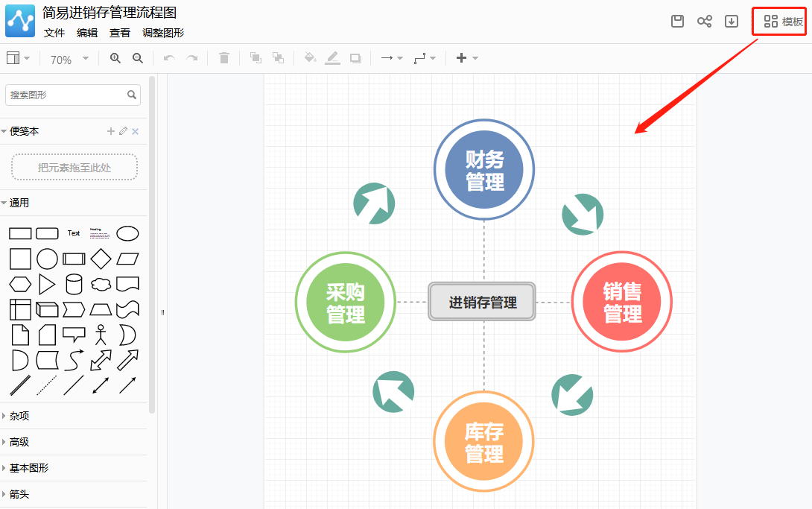Click the share icon in header
This screenshot has width=812, height=509.
click(x=704, y=21)
